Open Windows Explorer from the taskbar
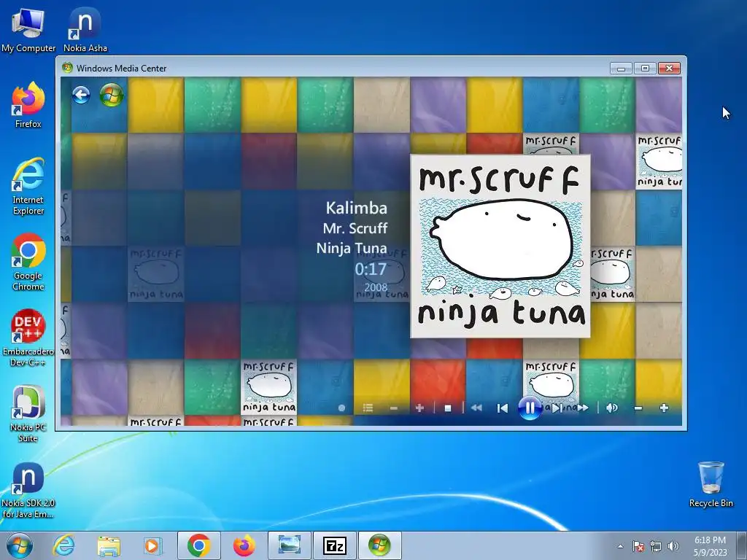 point(109,545)
